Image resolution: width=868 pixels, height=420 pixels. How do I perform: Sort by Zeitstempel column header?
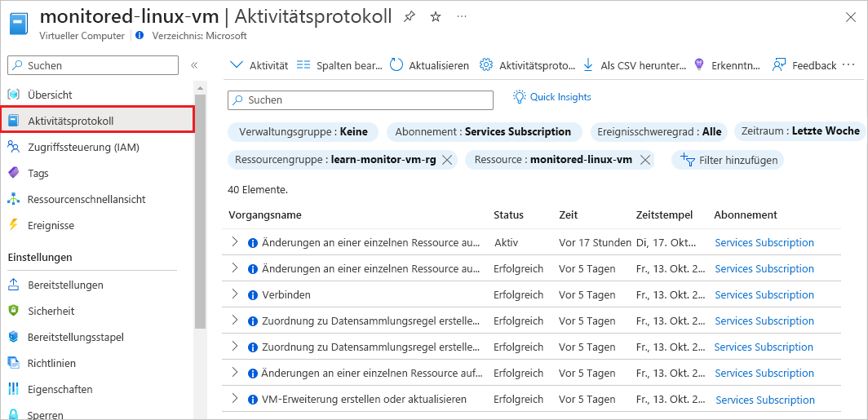click(x=664, y=214)
